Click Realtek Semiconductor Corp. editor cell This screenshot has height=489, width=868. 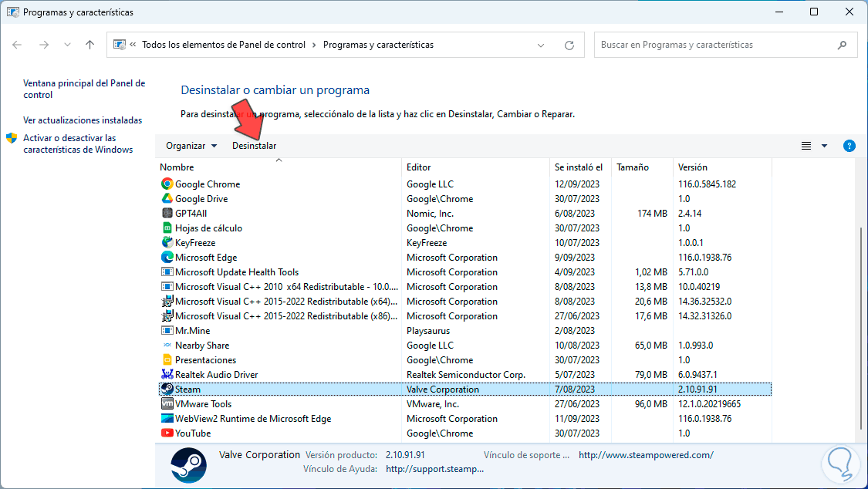click(465, 375)
